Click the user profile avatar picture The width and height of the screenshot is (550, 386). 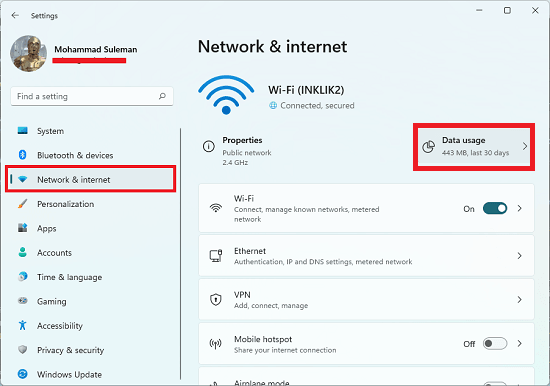(28, 53)
